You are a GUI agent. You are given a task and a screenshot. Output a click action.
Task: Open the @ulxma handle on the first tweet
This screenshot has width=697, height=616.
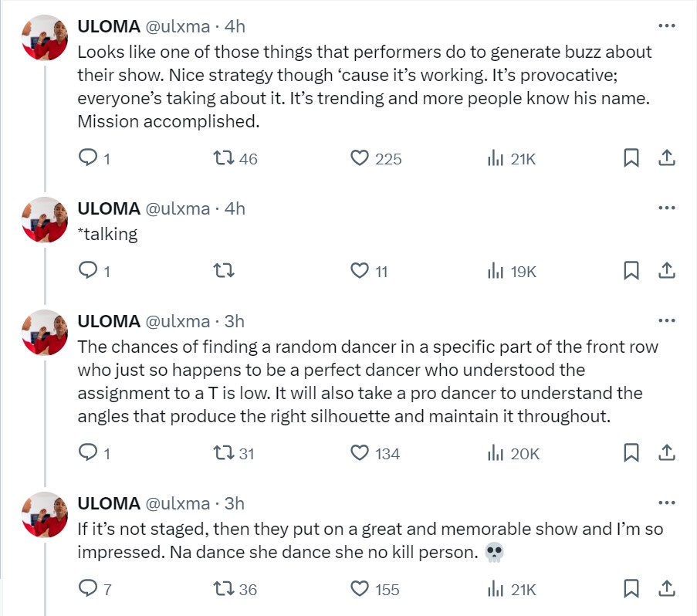[178, 25]
